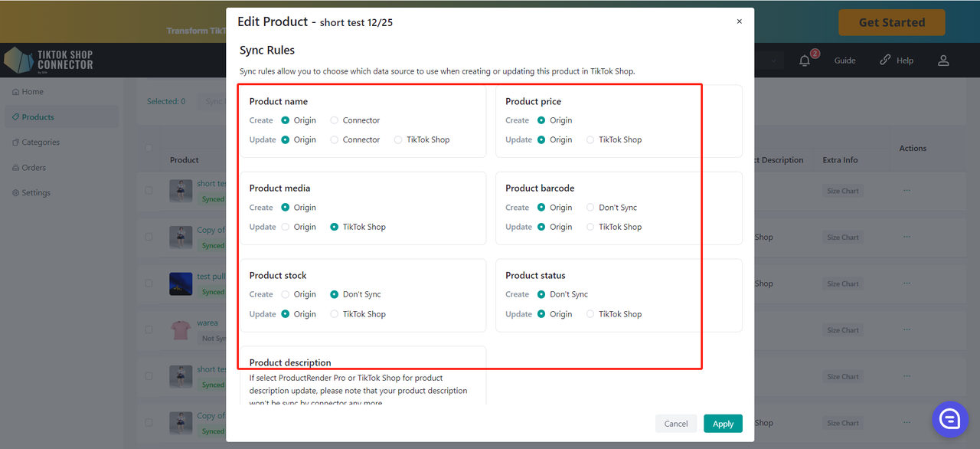Select Origin for Product media Update

click(286, 227)
